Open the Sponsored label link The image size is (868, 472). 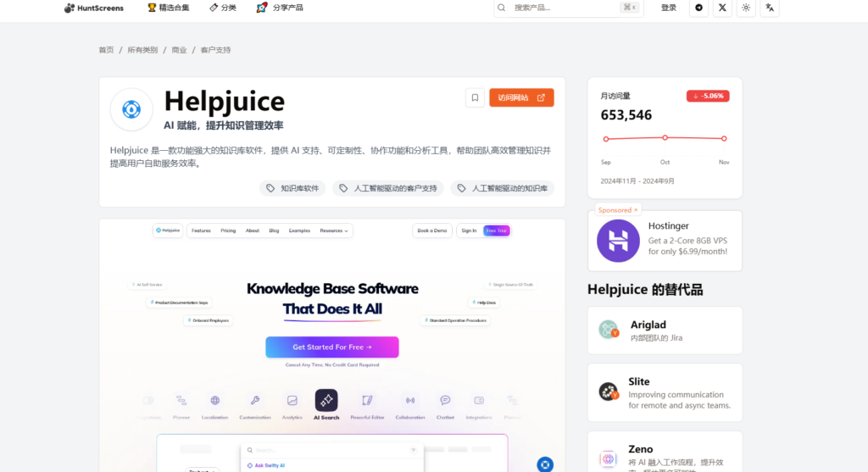618,210
